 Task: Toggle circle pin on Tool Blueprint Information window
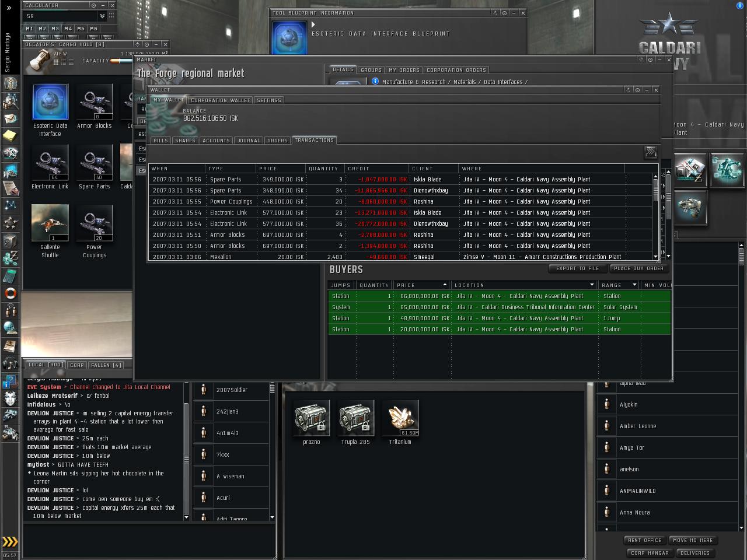pos(504,13)
